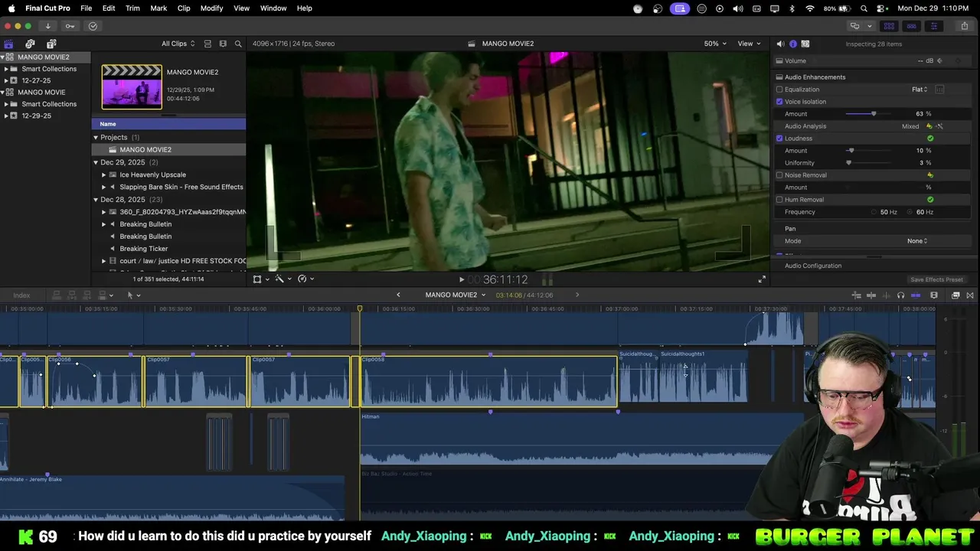Click the Import Media arrow icon
This screenshot has width=980, height=551.
47,26
